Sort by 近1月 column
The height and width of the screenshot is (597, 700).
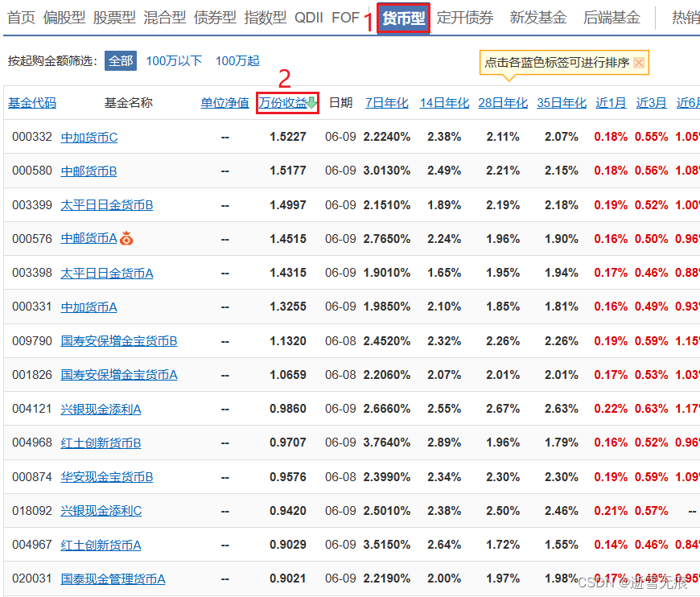(611, 103)
